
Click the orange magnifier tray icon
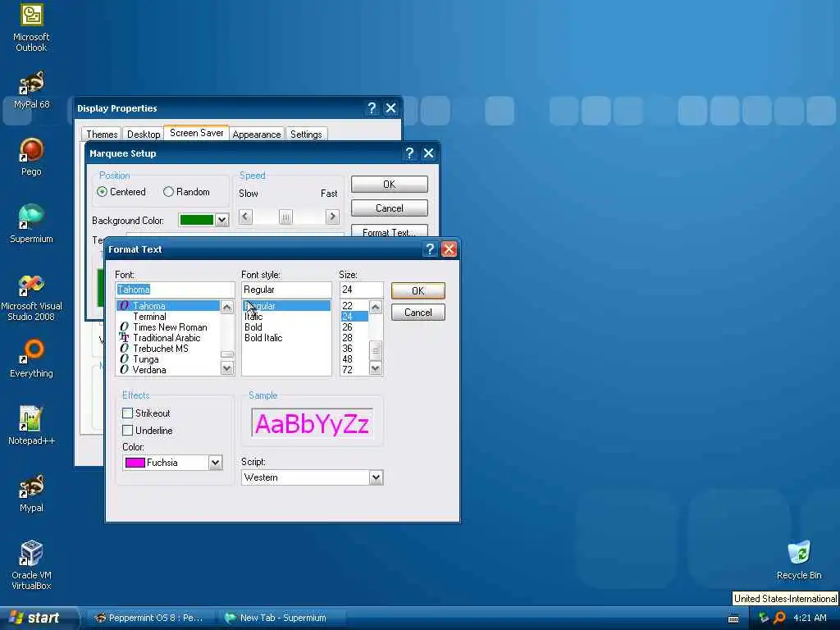pos(780,618)
